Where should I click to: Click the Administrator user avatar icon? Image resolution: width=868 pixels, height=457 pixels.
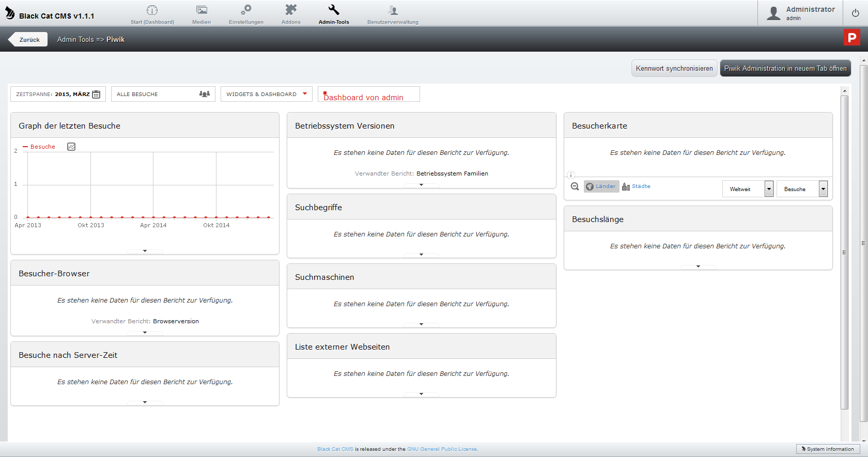coord(773,13)
